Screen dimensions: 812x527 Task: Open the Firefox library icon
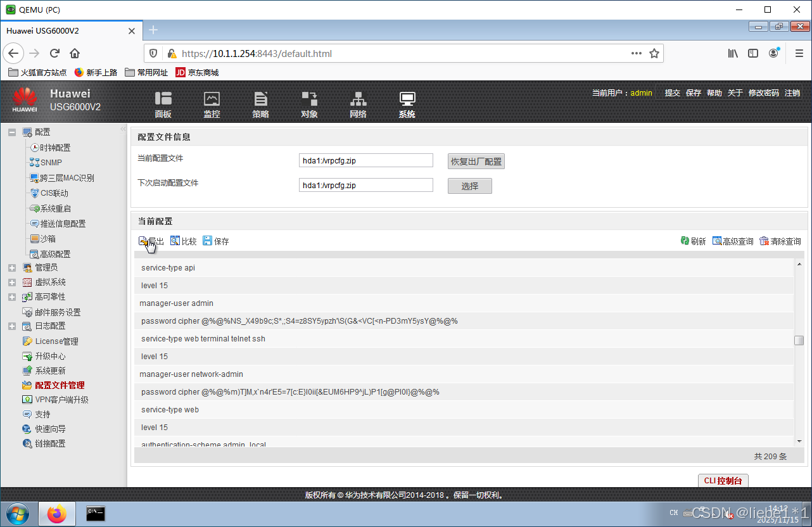coord(733,53)
